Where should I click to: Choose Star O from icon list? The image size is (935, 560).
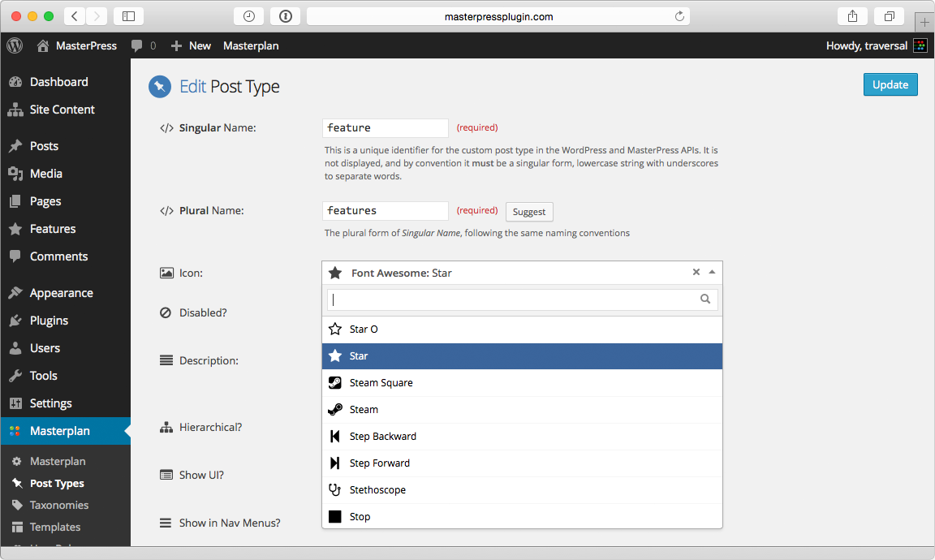point(522,330)
